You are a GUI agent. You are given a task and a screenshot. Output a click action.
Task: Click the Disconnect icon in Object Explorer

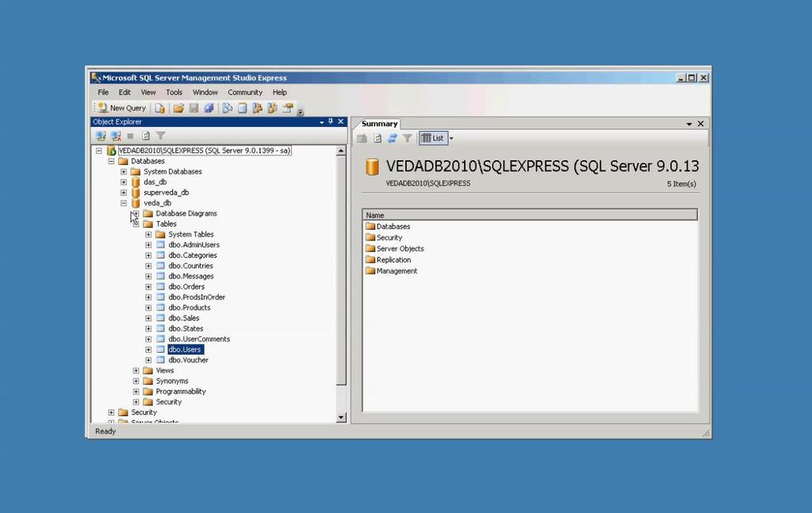click(116, 136)
